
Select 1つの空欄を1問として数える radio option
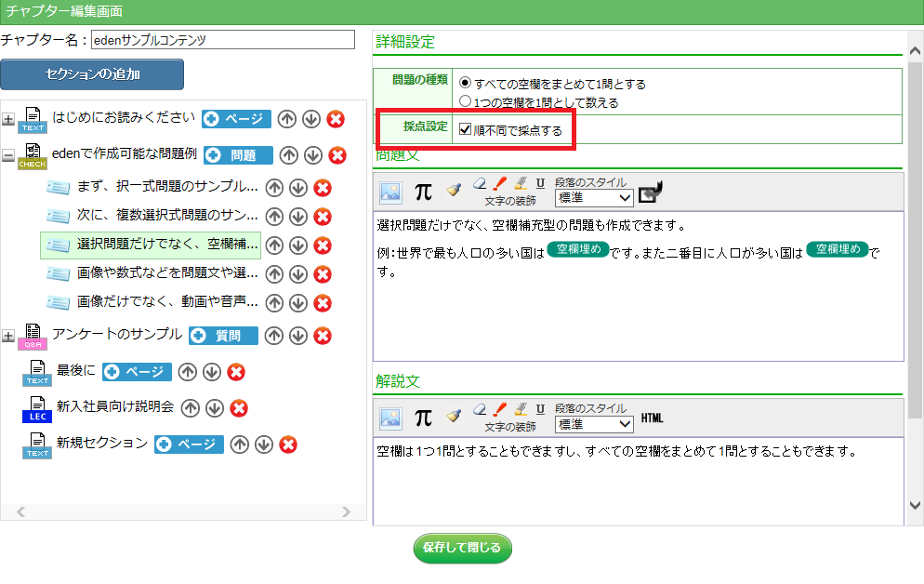[465, 101]
